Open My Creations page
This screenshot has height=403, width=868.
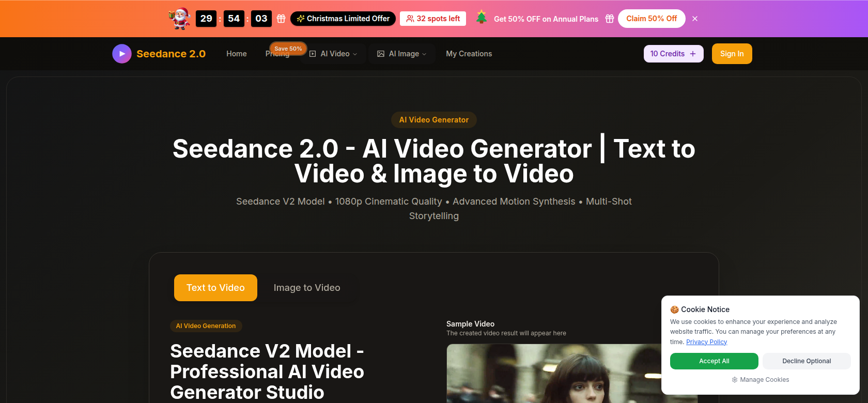pyautogui.click(x=469, y=54)
